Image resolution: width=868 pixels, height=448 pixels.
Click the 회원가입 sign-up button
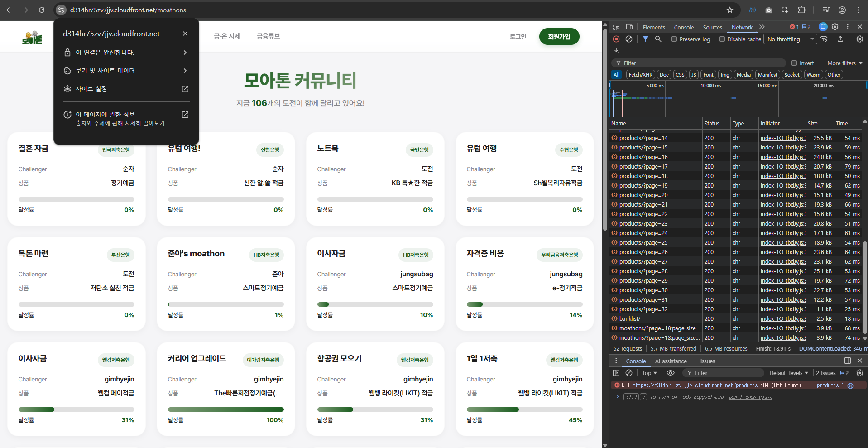coord(559,37)
